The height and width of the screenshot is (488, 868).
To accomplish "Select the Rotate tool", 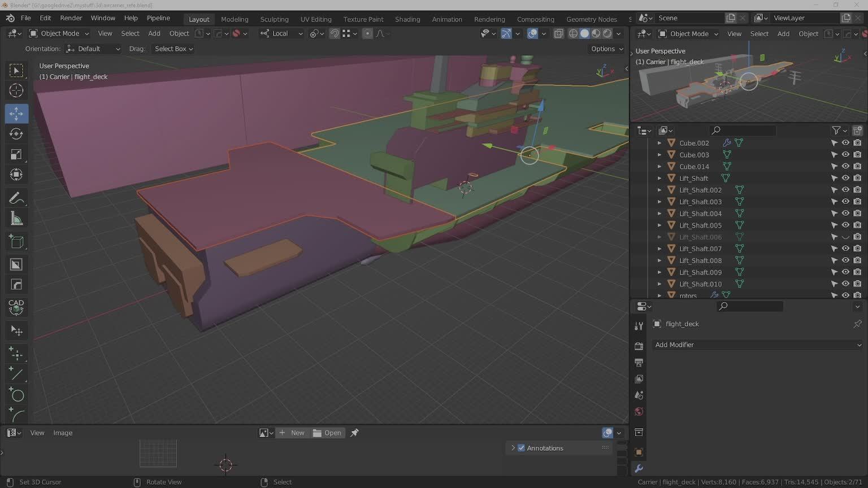I will tap(16, 134).
